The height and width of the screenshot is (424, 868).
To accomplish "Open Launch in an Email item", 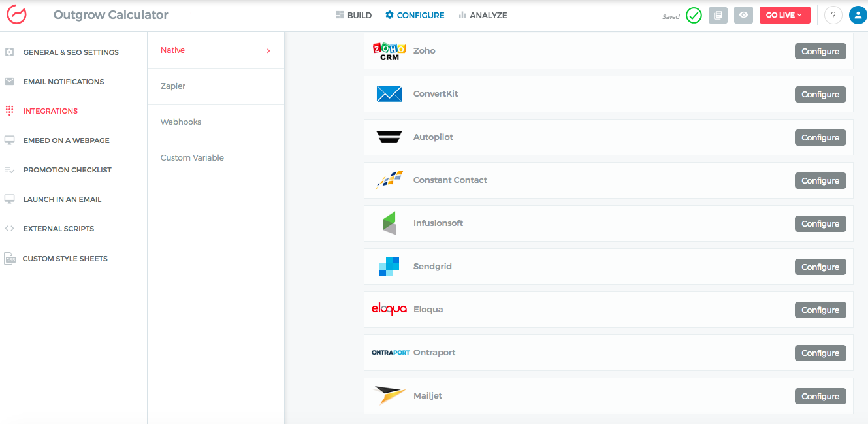I will click(62, 199).
